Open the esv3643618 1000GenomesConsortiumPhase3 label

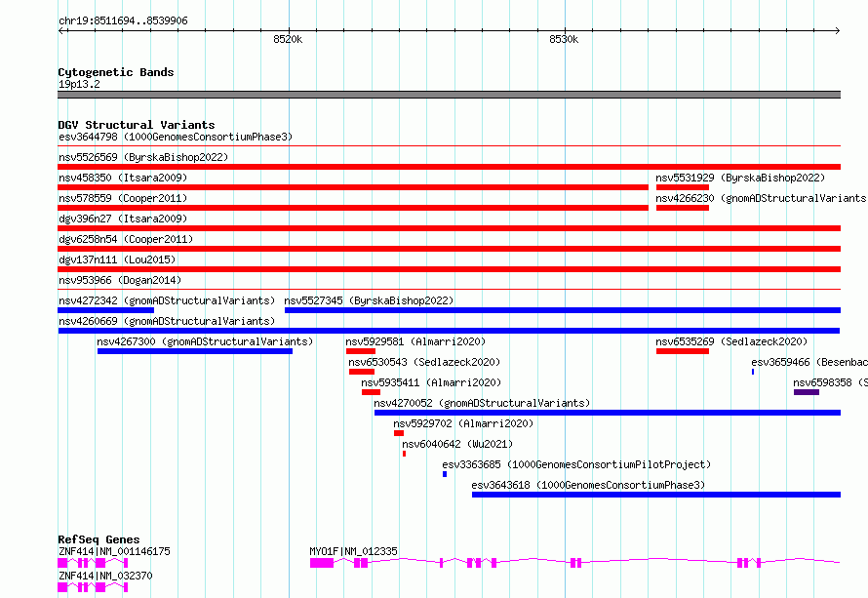point(588,485)
